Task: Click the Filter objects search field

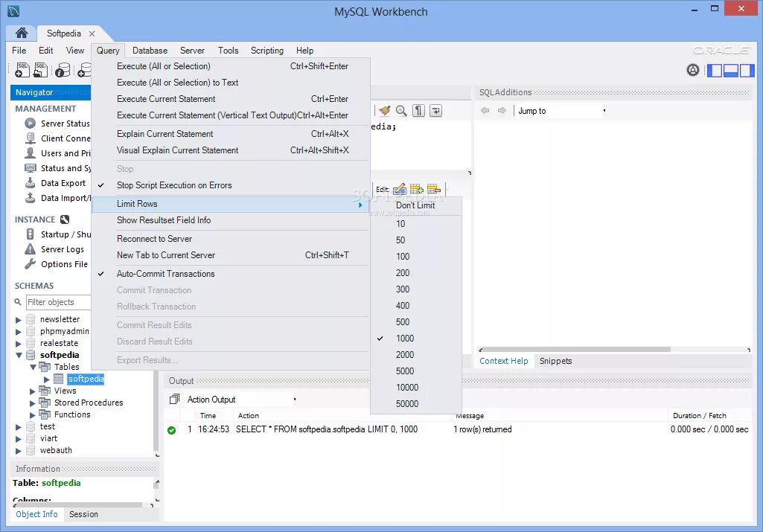Action: click(58, 303)
